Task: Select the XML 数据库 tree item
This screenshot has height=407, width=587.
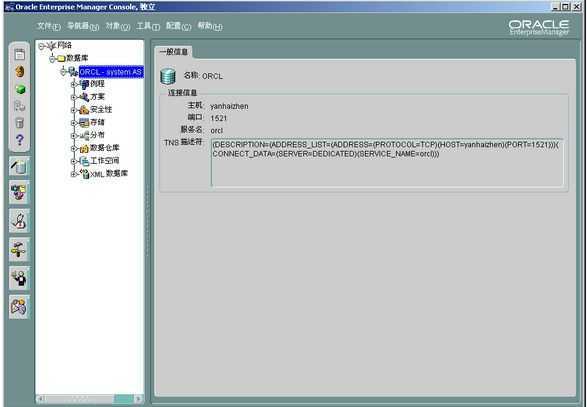Action: point(109,173)
